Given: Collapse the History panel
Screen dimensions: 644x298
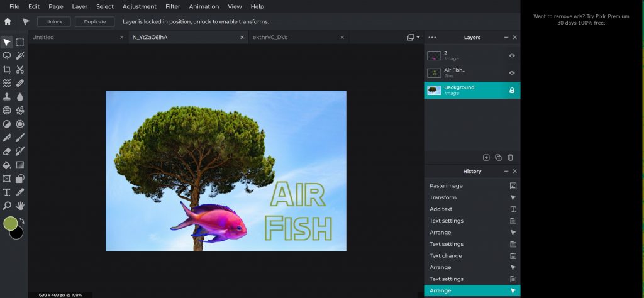Looking at the screenshot, I should pyautogui.click(x=506, y=171).
